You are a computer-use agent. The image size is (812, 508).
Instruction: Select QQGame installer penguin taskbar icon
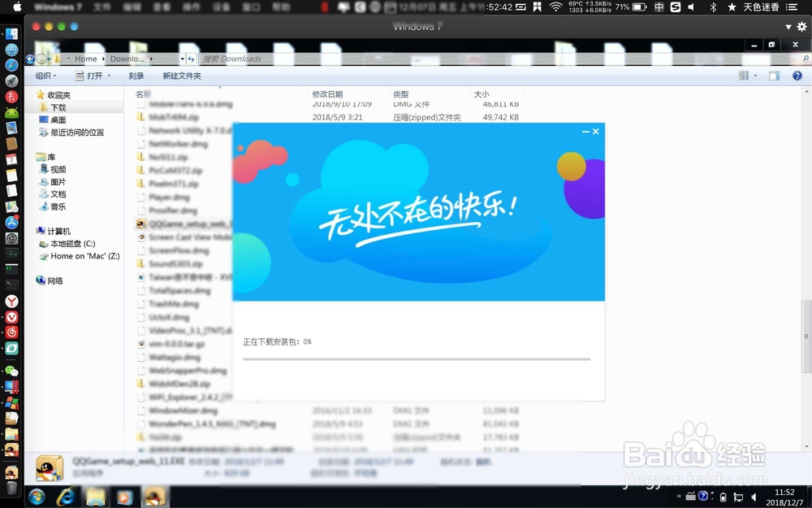click(x=153, y=497)
